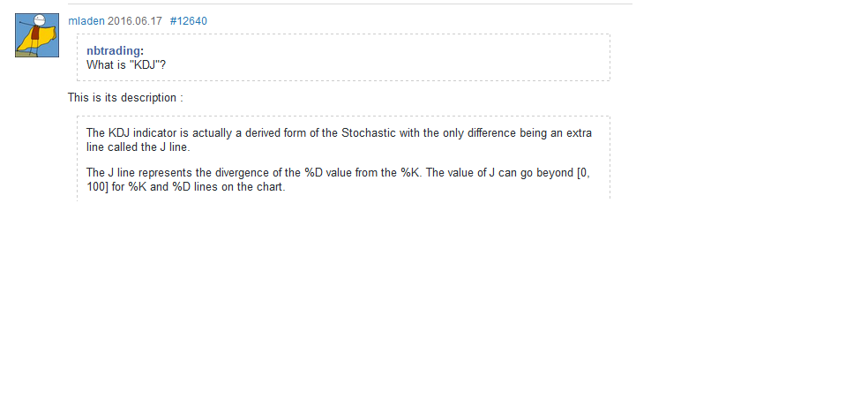Click the text "line called the J line."
868x406 pixels.
click(138, 147)
